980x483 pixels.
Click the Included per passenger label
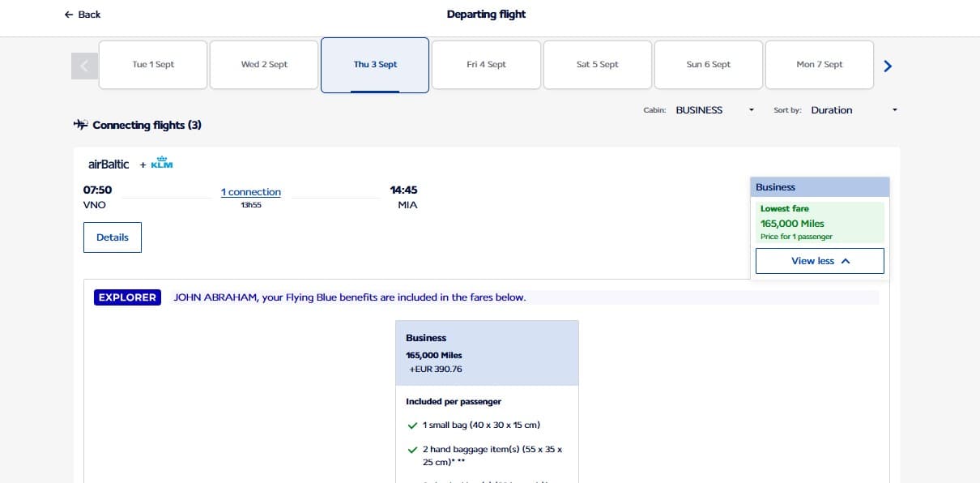click(454, 401)
